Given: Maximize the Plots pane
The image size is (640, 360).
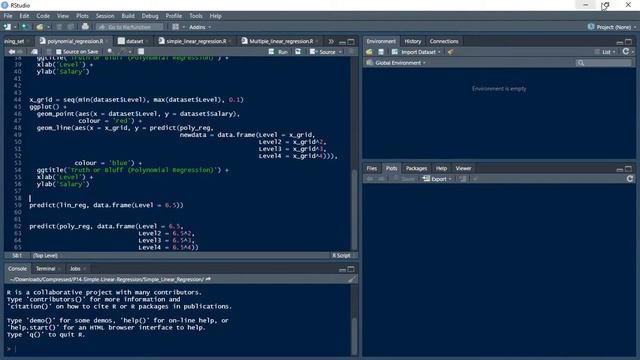Looking at the screenshot, I should tap(629, 168).
